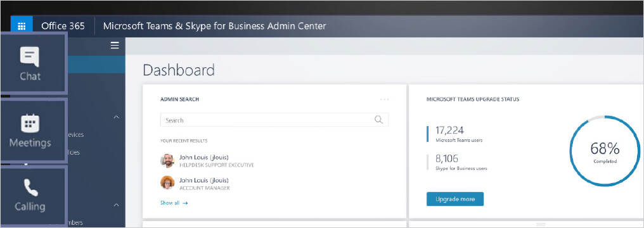
Task: Open the Show all recent results link
Action: (x=174, y=203)
